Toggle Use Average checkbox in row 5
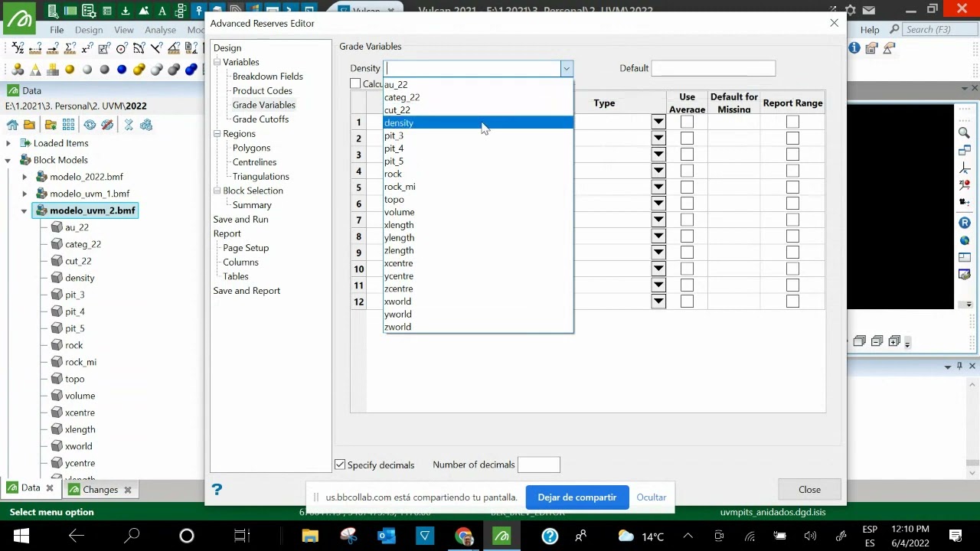Screen dimensions: 980x551 [687, 187]
